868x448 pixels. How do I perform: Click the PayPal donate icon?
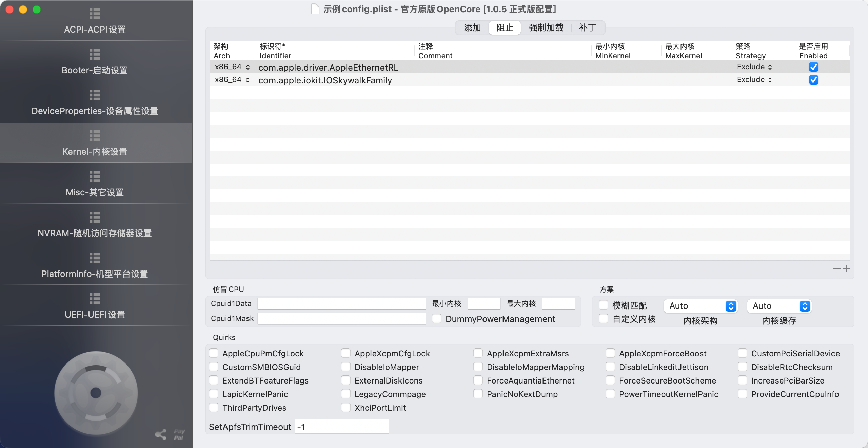click(179, 434)
